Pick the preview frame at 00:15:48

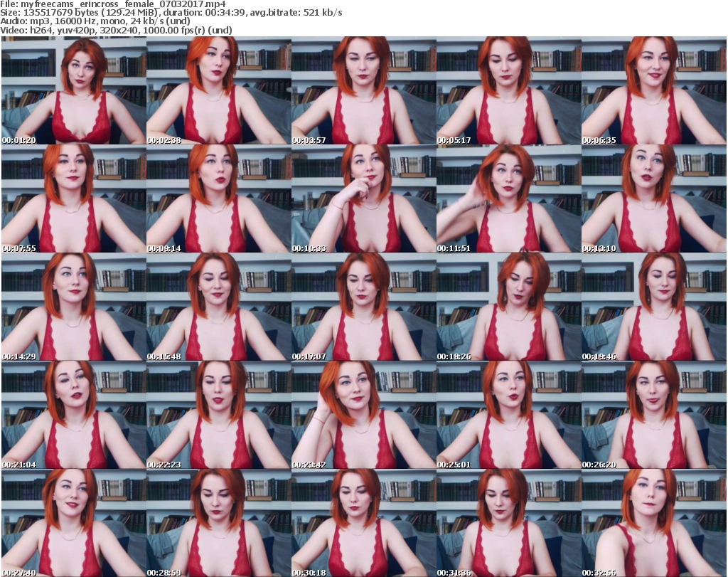click(219, 307)
